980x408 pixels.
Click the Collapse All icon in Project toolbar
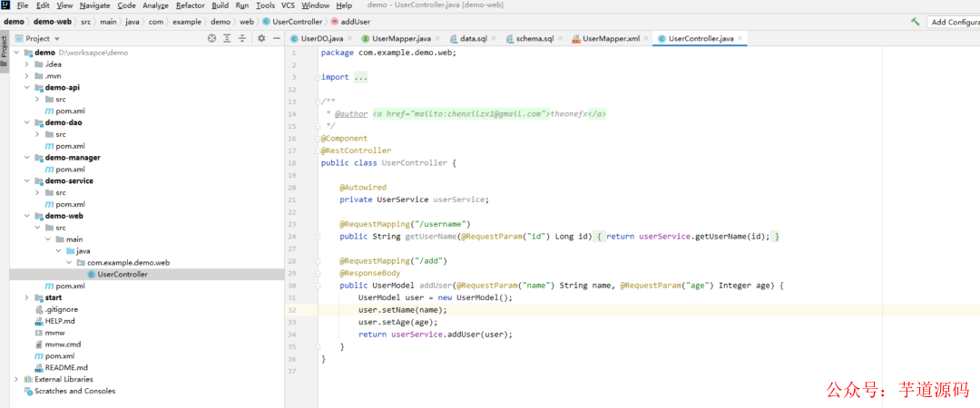pyautogui.click(x=242, y=39)
